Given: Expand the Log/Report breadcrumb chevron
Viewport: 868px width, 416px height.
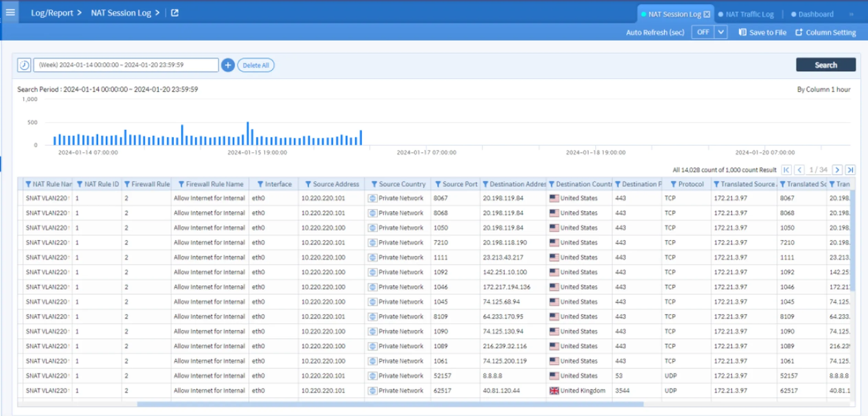Looking at the screenshot, I should coord(79,13).
